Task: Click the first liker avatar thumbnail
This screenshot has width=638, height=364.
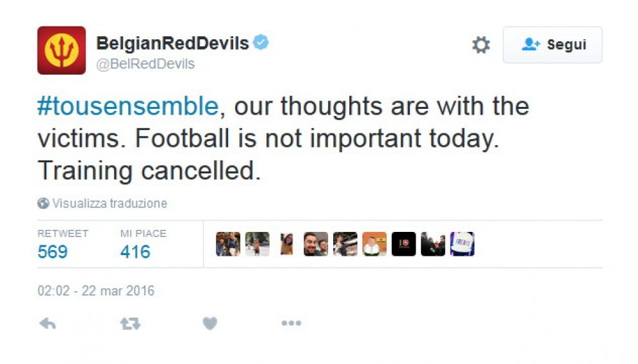Action: click(228, 244)
